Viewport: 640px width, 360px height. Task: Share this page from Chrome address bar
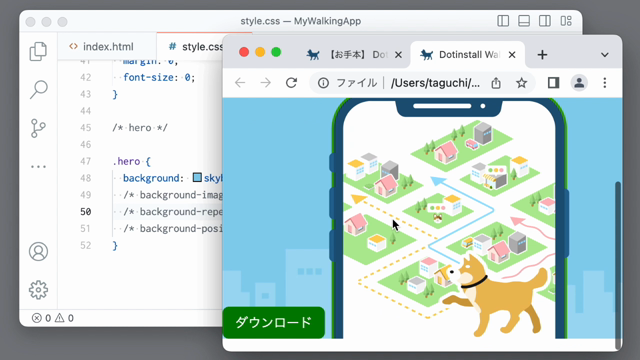[x=496, y=83]
